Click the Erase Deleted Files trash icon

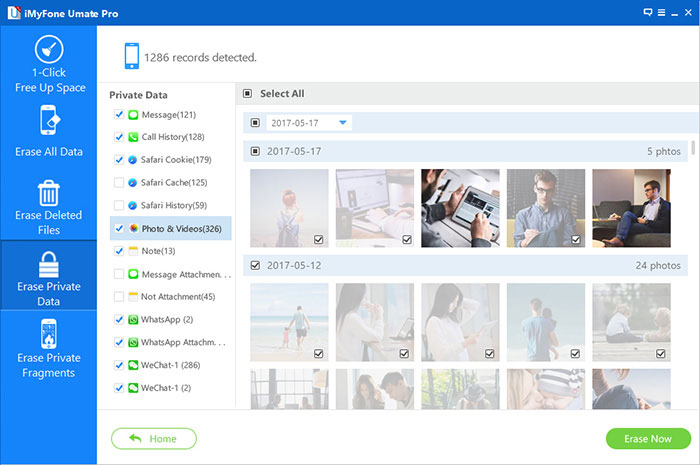[48, 193]
